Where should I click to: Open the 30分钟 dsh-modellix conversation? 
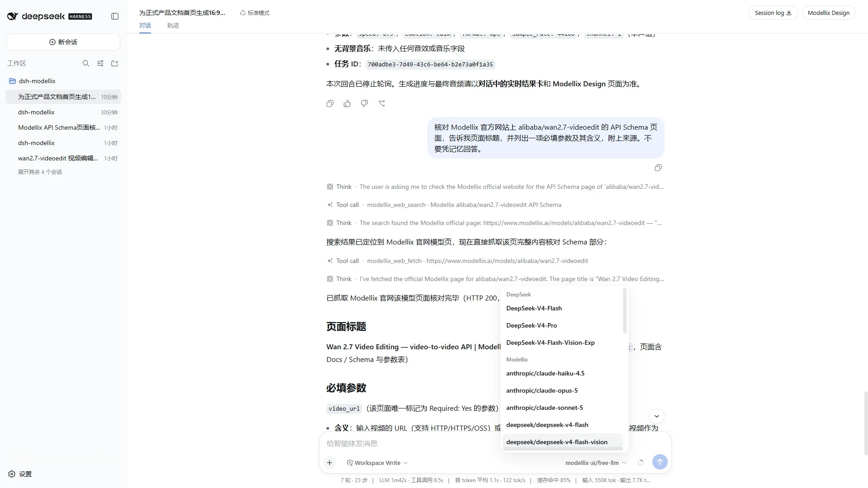point(63,112)
